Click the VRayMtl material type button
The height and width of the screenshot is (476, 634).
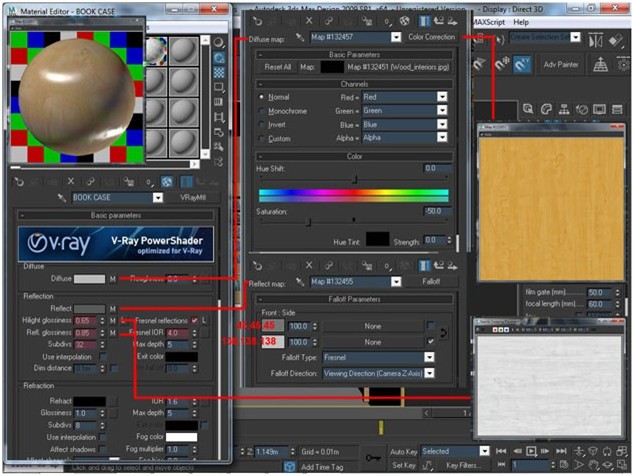pyautogui.click(x=193, y=198)
